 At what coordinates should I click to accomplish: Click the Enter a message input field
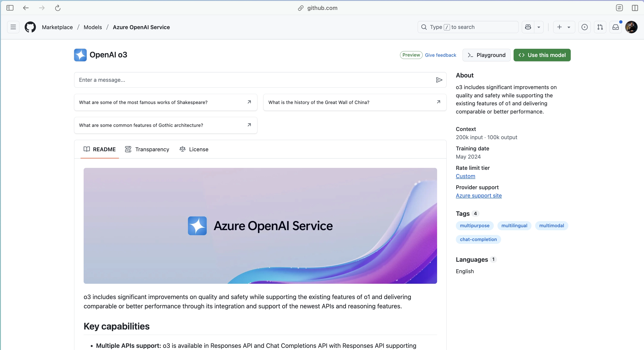260,80
